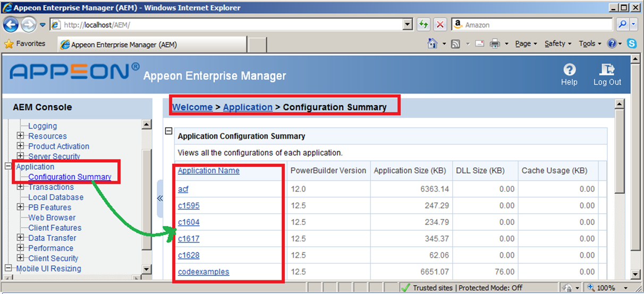Image resolution: width=644 pixels, height=294 pixels.
Task: Open a new blank browser tab
Action: click(257, 45)
